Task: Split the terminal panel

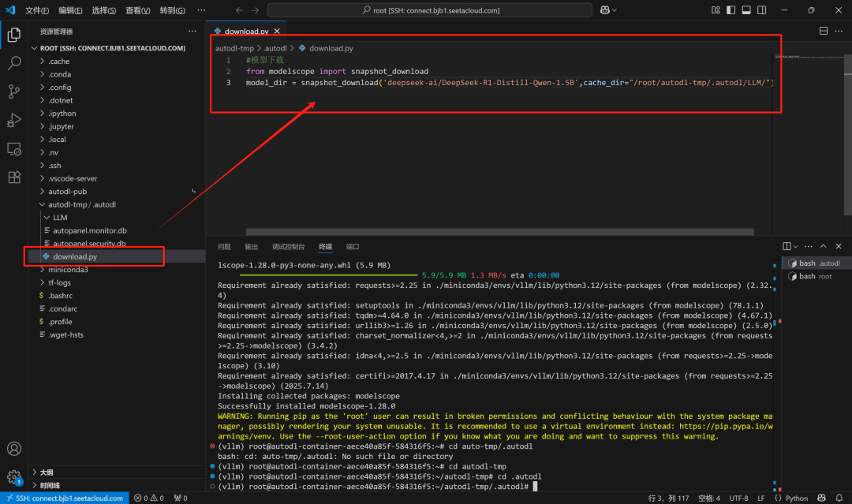Action: (787, 247)
